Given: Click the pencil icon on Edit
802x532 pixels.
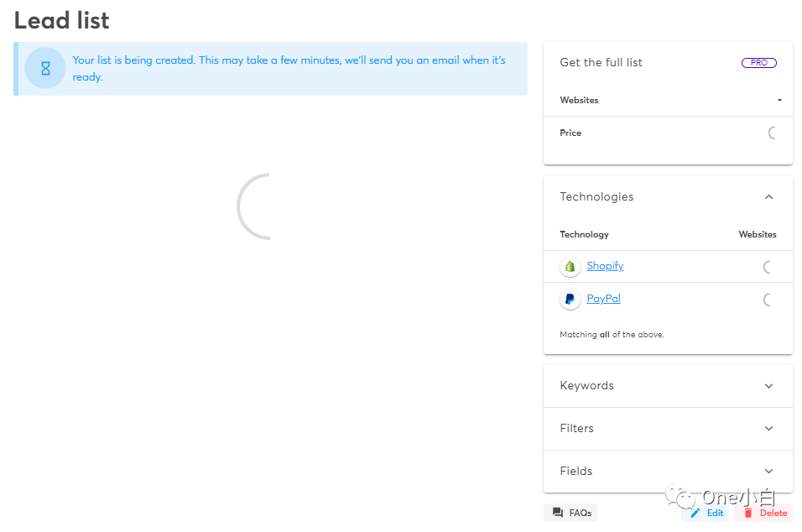Looking at the screenshot, I should click(695, 513).
